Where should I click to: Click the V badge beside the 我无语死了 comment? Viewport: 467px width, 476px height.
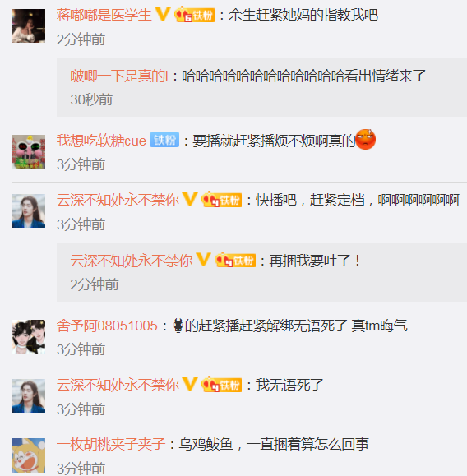190,384
